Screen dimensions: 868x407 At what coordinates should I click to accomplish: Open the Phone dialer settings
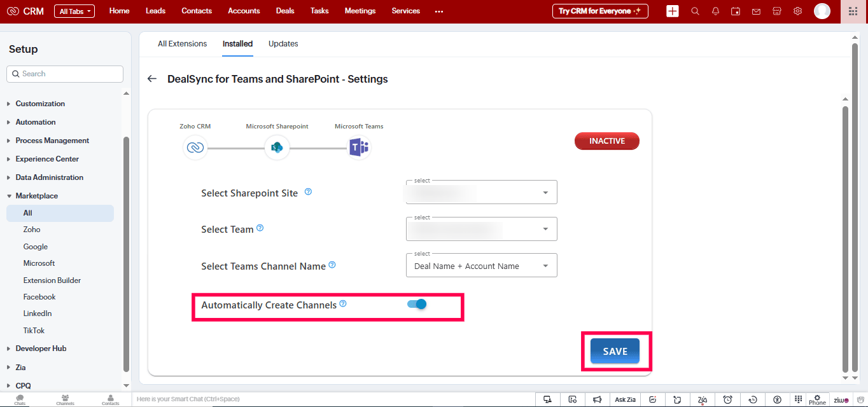tap(817, 399)
